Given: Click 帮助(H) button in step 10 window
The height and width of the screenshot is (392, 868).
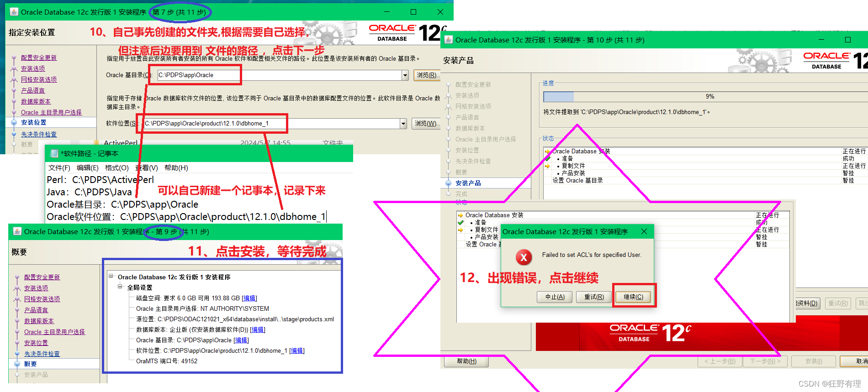Looking at the screenshot, I should pos(466,361).
